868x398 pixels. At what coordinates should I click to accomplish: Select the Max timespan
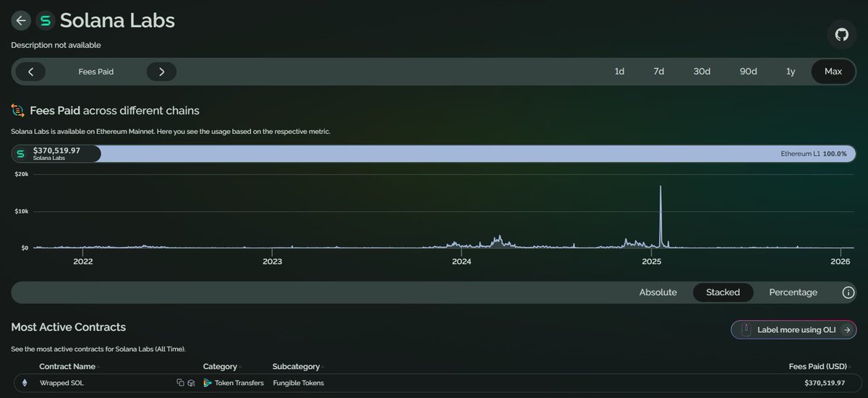833,72
